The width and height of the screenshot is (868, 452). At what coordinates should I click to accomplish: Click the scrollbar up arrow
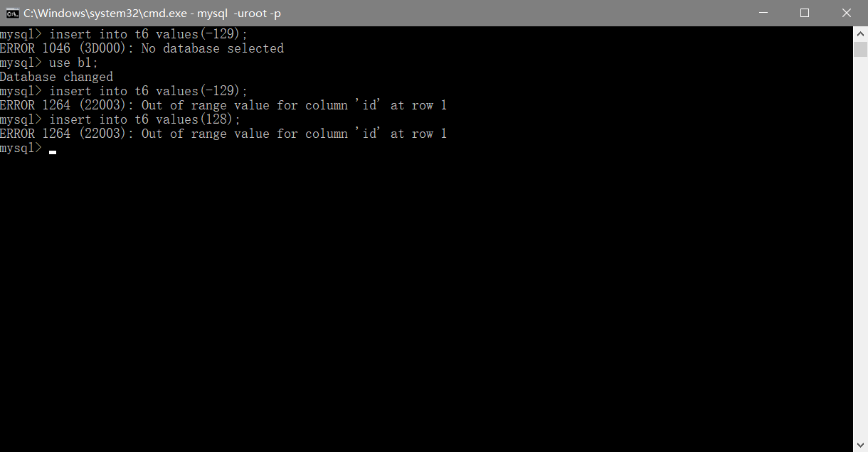[860, 33]
